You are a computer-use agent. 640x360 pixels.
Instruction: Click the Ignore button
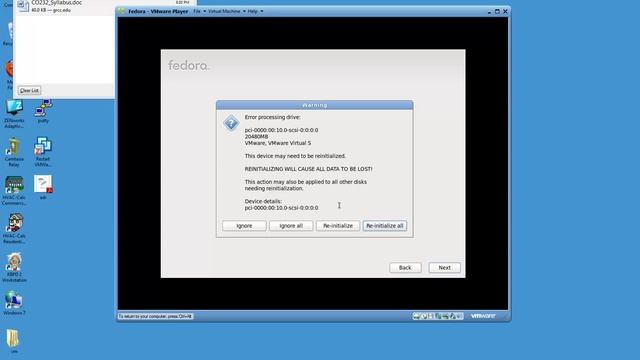coord(244,226)
